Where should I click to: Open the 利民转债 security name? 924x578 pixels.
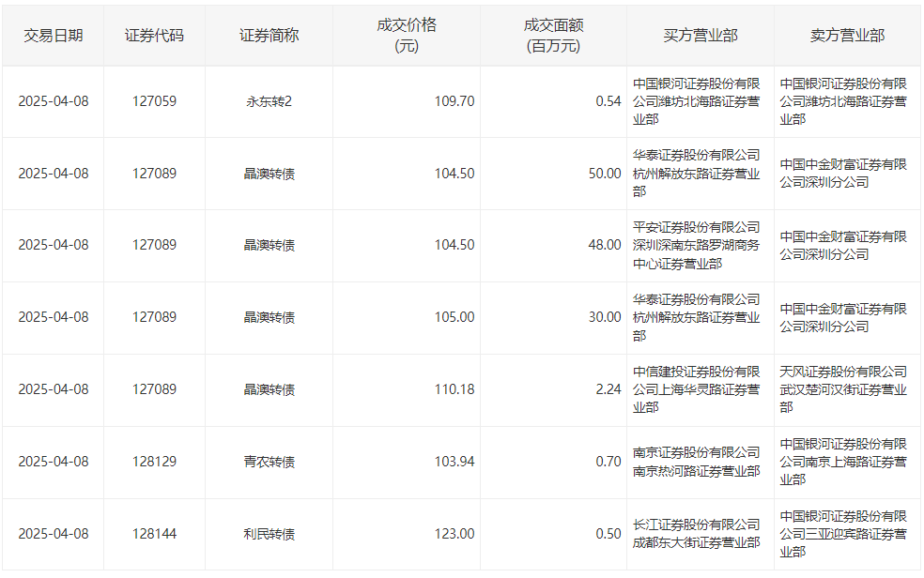pos(269,534)
